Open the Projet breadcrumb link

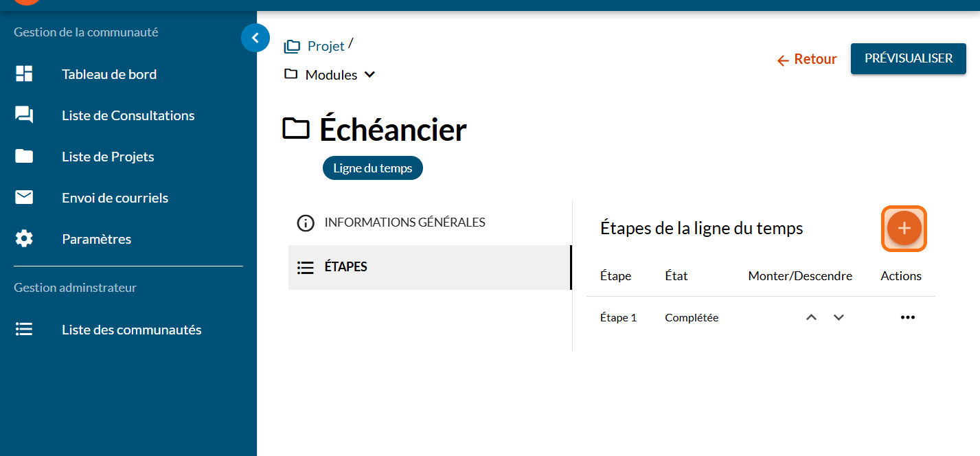[x=326, y=46]
